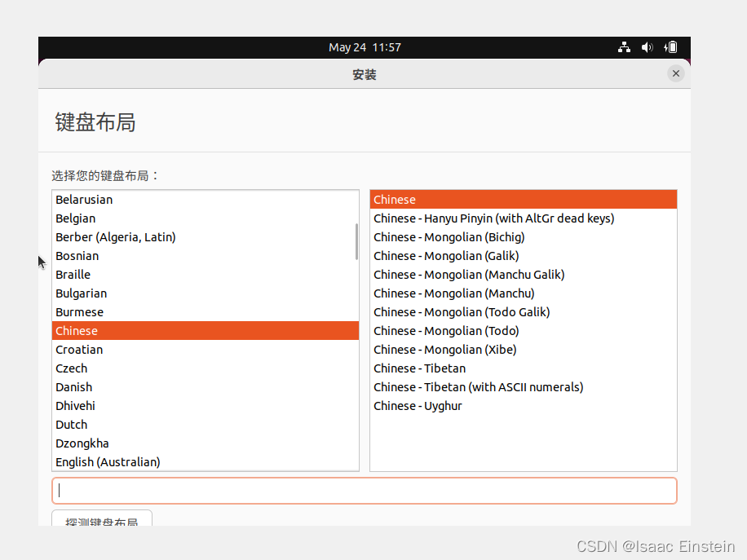Pick Chinese - Uyghur variant
Viewport: 747px width, 560px height.
523,406
